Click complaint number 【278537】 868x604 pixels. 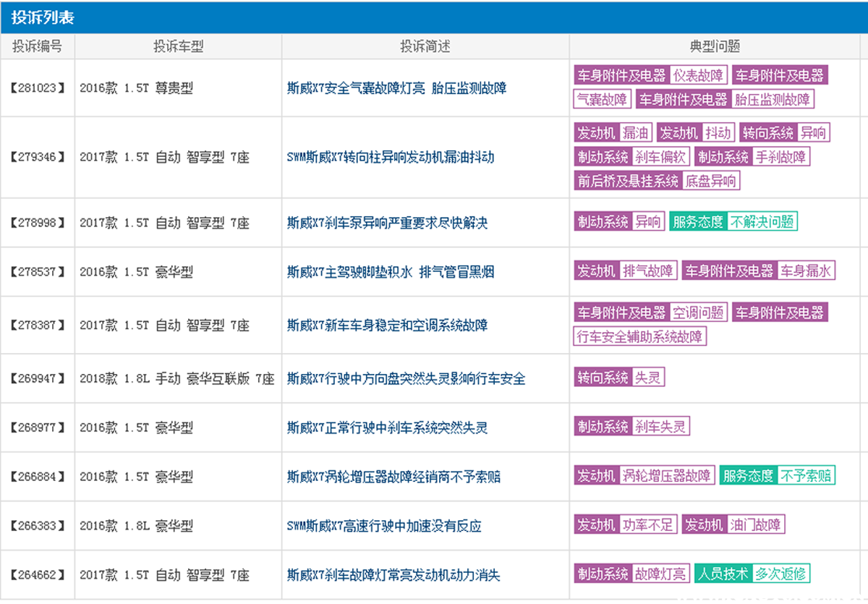[38, 272]
